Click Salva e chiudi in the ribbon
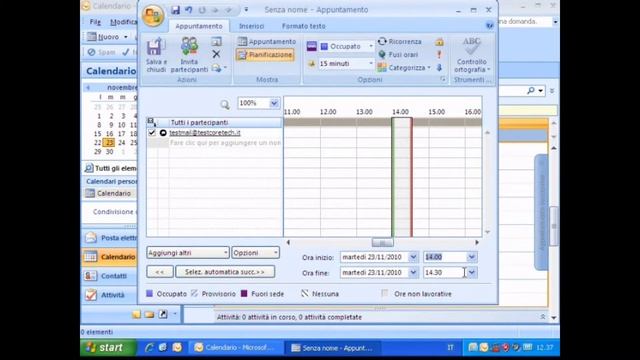This screenshot has height=360, width=640. click(156, 55)
